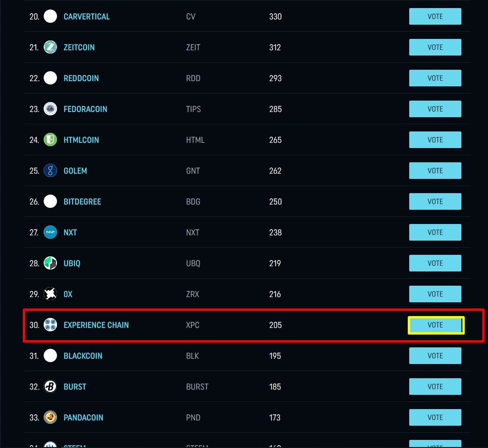Click the Zeitcoin coin logo icon

tap(50, 47)
